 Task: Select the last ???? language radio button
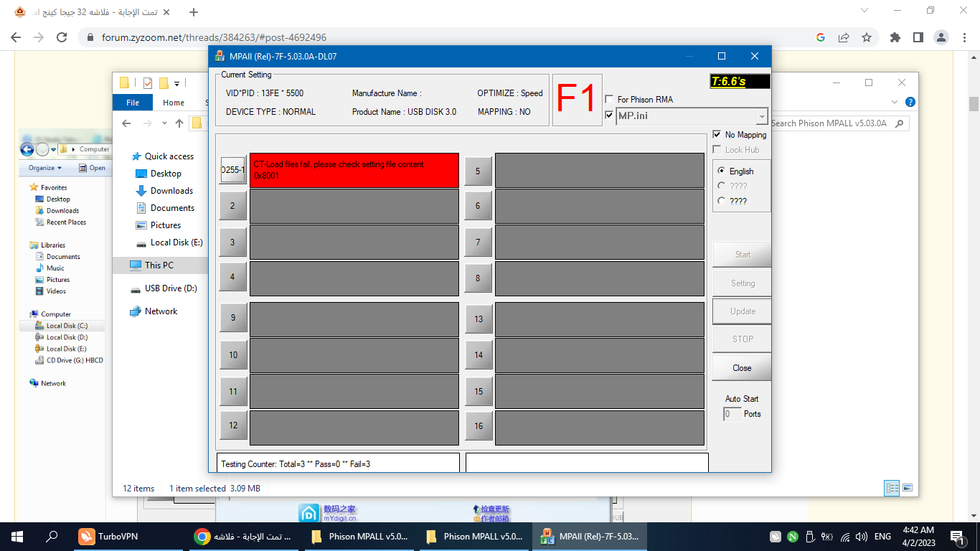point(721,202)
